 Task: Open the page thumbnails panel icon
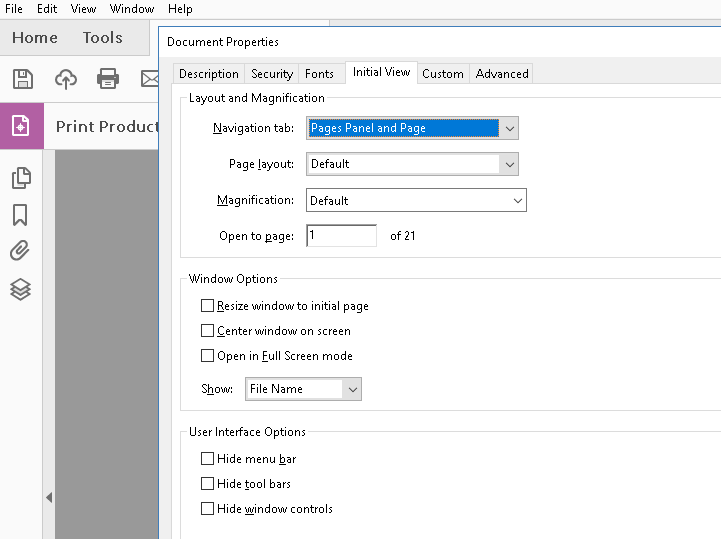21,178
